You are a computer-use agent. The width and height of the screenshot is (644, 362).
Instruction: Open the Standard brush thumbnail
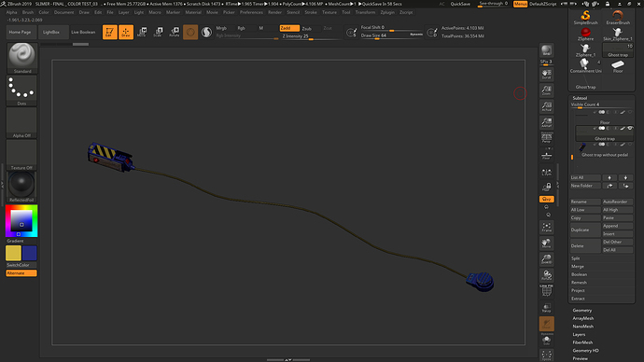coord(21,58)
